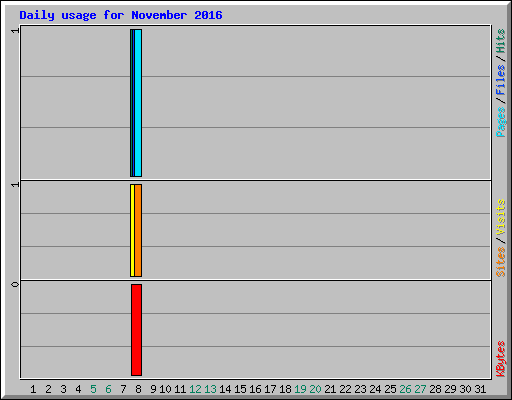Click green day label '20' on the x-axis

tap(315, 389)
